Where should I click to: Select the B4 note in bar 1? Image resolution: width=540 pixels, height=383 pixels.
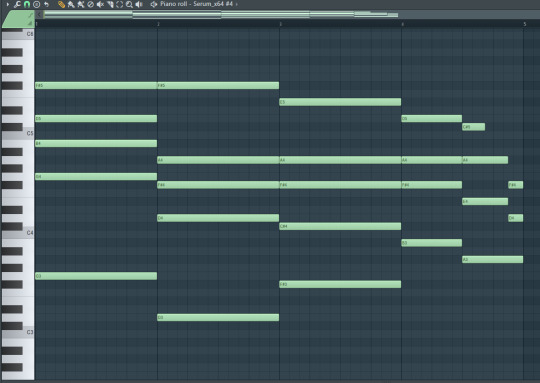[96, 143]
